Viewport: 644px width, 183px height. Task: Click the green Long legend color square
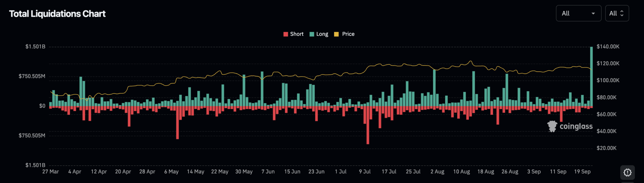click(x=312, y=34)
